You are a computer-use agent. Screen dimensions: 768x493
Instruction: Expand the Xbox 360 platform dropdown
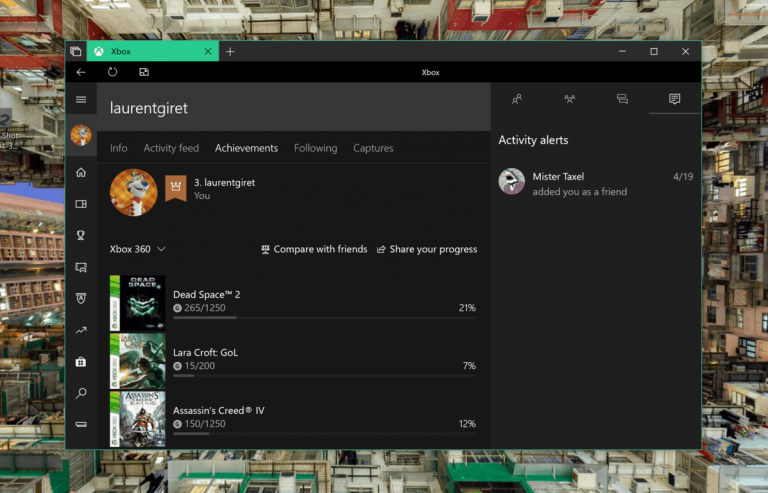[x=137, y=249]
